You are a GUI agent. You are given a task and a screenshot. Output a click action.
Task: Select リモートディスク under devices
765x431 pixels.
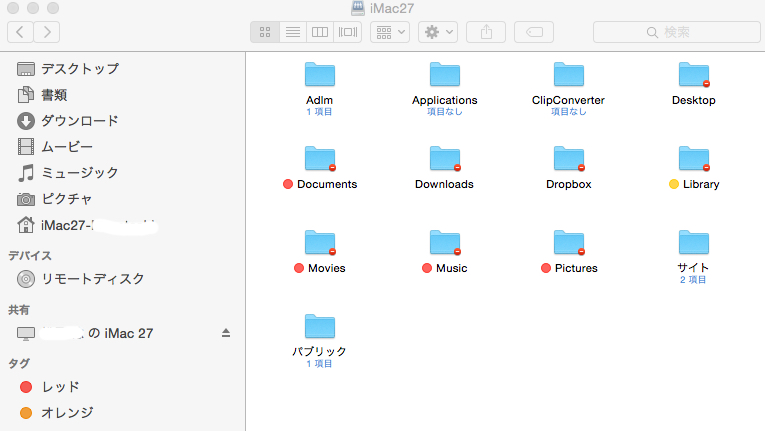click(x=81, y=279)
